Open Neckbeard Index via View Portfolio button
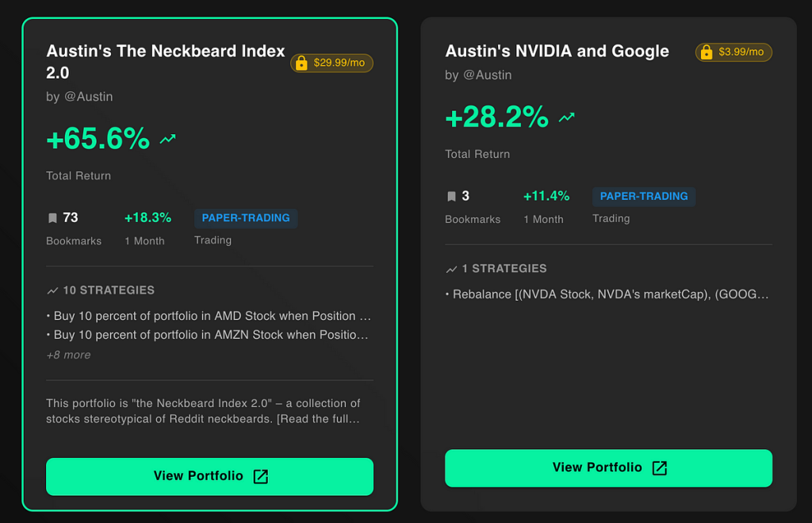 click(x=198, y=476)
